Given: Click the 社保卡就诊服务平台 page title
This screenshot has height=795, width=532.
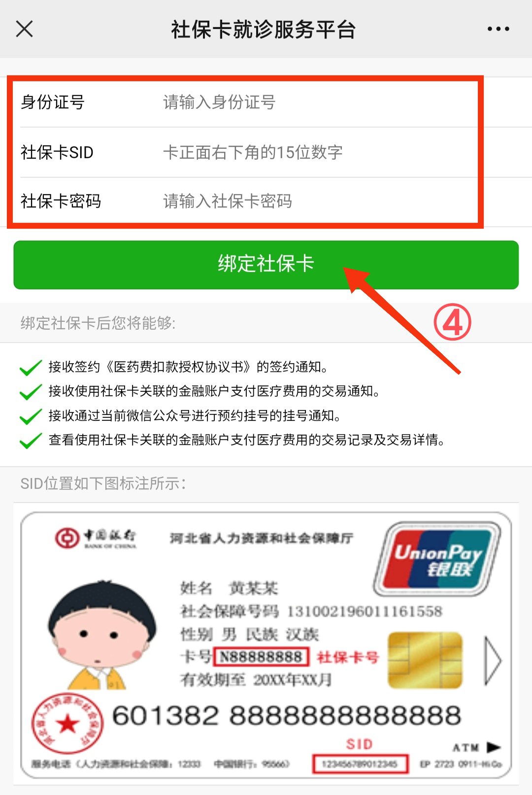Looking at the screenshot, I should pyautogui.click(x=264, y=30).
